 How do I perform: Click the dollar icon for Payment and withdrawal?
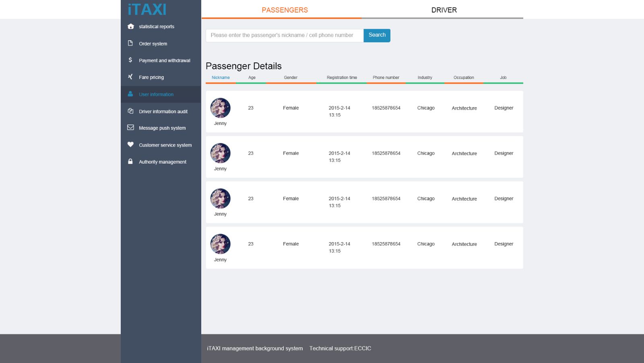click(130, 60)
